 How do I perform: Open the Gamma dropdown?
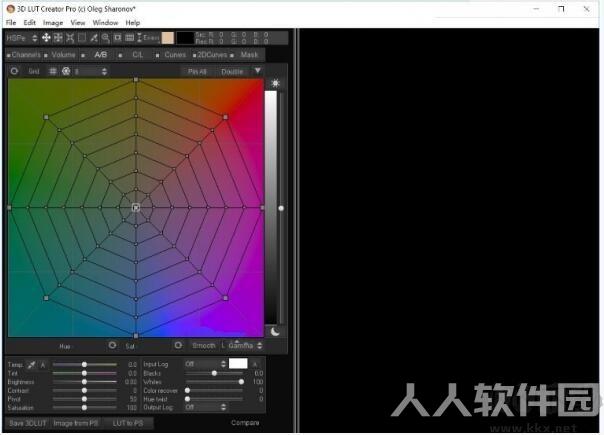tap(244, 345)
